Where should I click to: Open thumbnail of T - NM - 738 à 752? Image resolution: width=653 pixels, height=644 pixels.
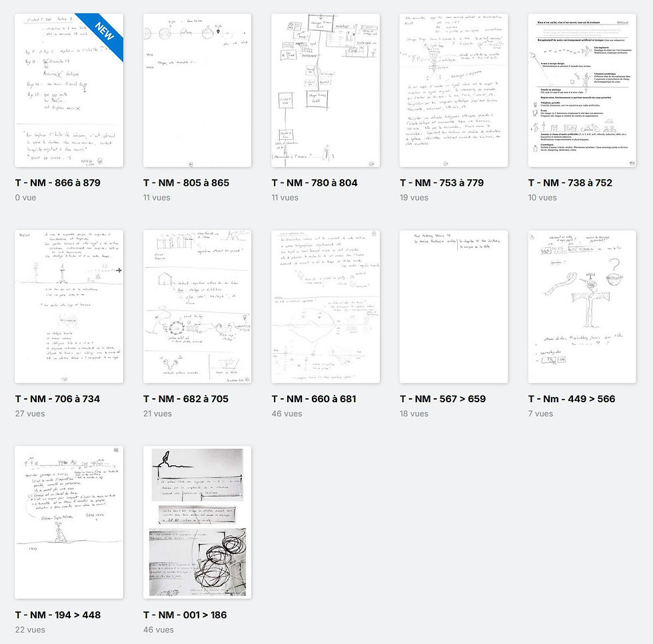pos(582,91)
